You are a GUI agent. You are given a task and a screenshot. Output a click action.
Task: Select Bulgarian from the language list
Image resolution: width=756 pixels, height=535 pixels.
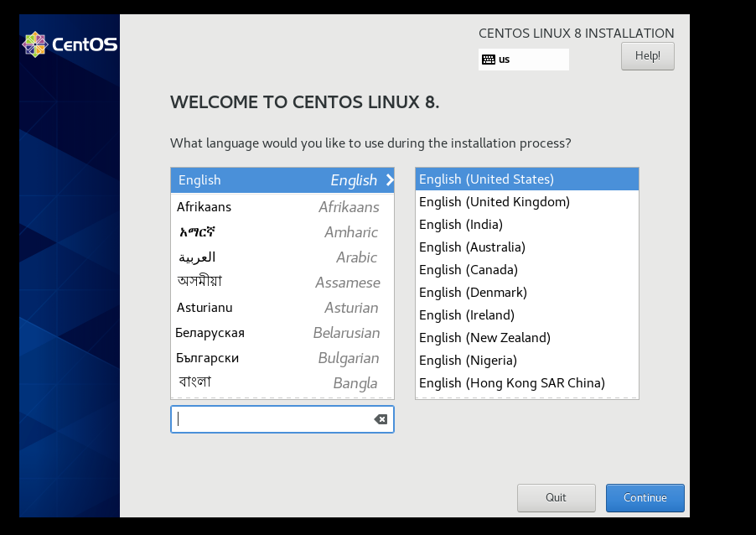pos(251,358)
